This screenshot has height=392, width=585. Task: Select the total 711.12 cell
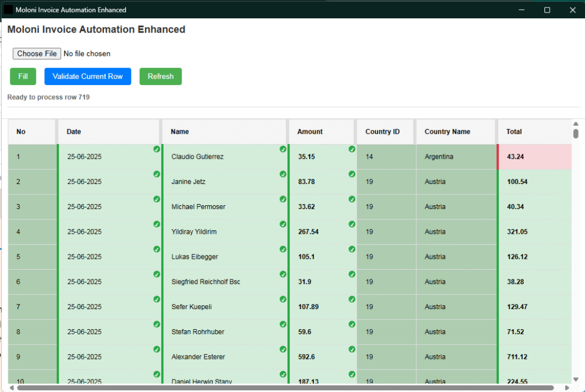pos(534,357)
